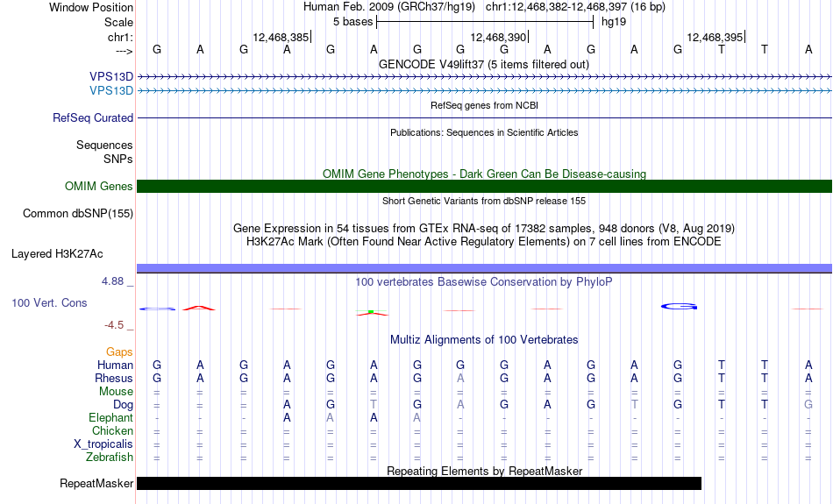Click the OMIM Genes track label

pyautogui.click(x=98, y=187)
